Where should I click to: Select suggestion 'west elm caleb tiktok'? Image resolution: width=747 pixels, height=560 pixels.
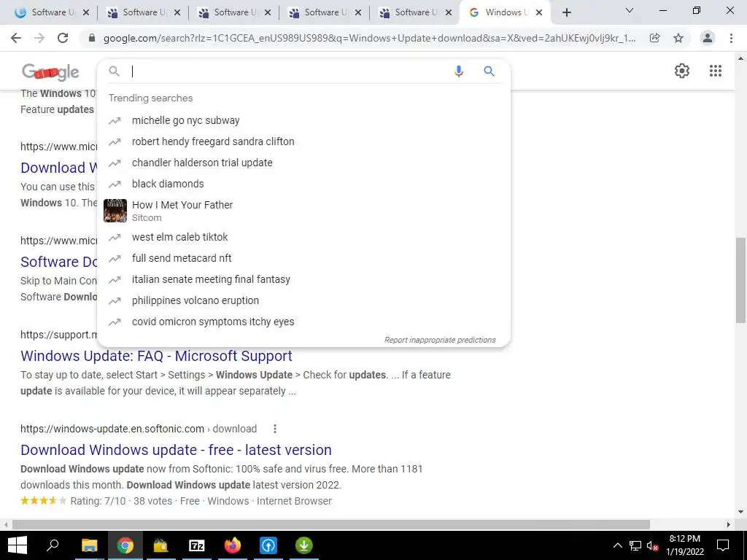[x=304, y=237]
